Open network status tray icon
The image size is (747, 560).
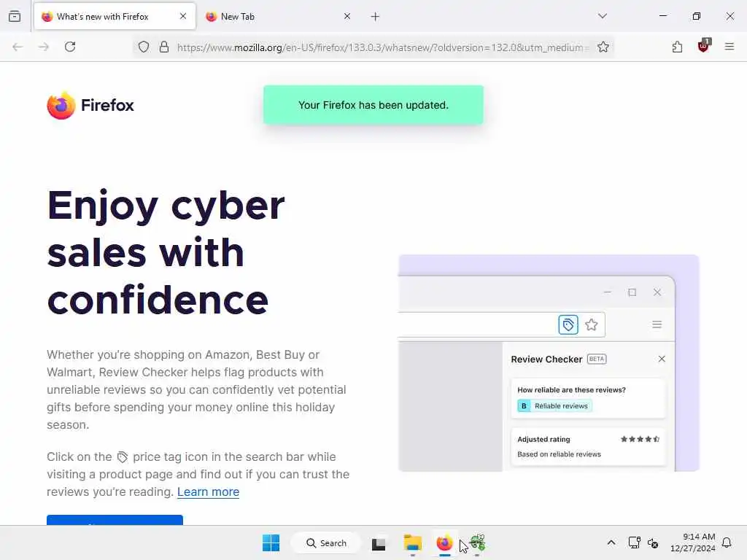click(x=634, y=542)
